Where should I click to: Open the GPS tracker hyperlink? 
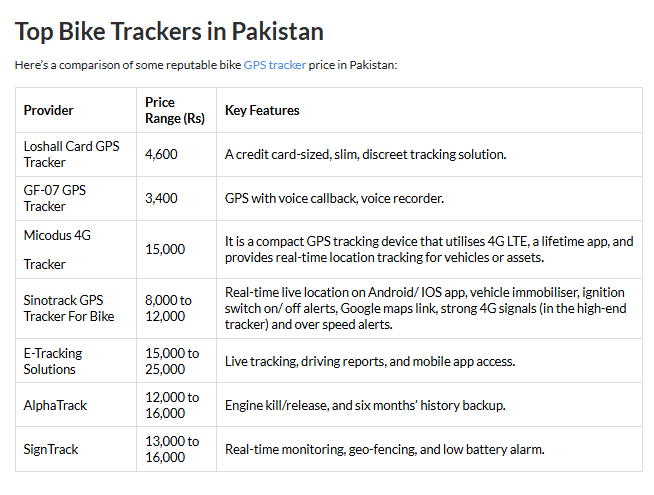(x=274, y=65)
